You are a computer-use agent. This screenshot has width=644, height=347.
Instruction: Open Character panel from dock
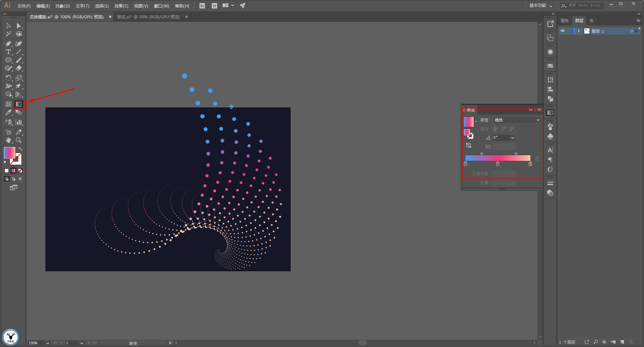(x=550, y=150)
